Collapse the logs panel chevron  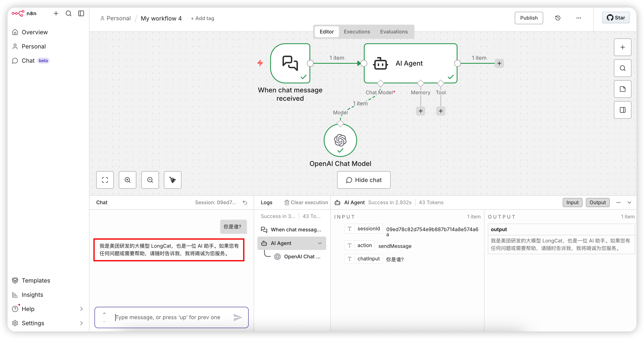[x=629, y=203]
